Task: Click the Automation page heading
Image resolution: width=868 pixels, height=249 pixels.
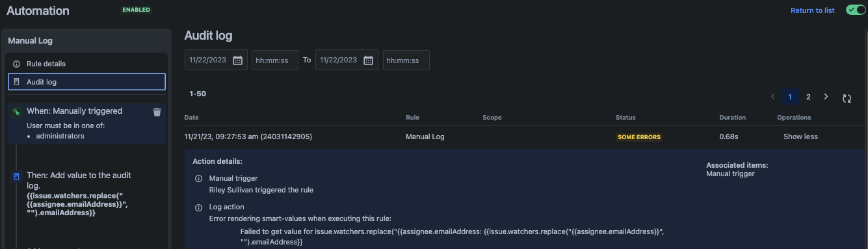Action: click(38, 10)
